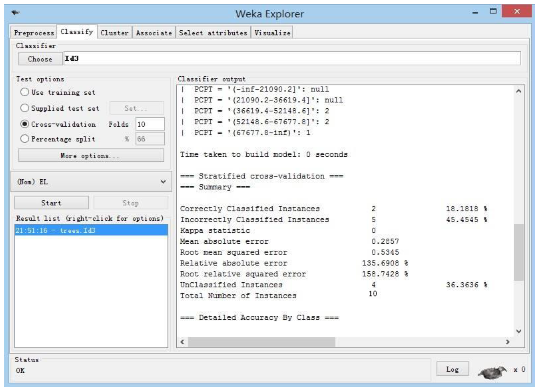Viewport: 539px width, 392px height.
Task: Open the Select attributes tab
Action: tap(213, 33)
